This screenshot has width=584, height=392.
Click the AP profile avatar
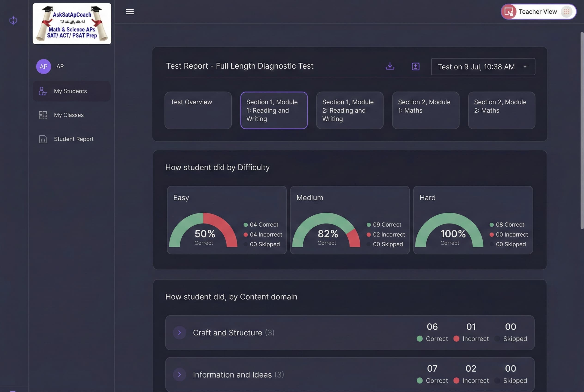(x=43, y=67)
